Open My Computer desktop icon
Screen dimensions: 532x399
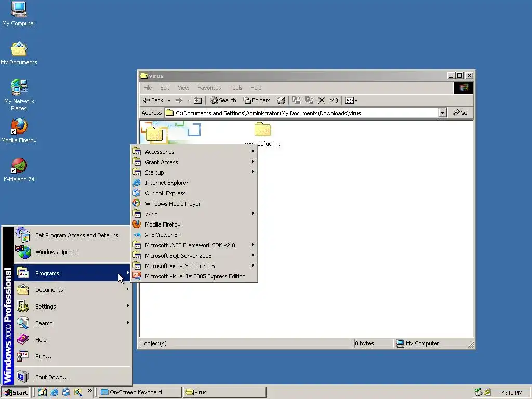[19, 14]
